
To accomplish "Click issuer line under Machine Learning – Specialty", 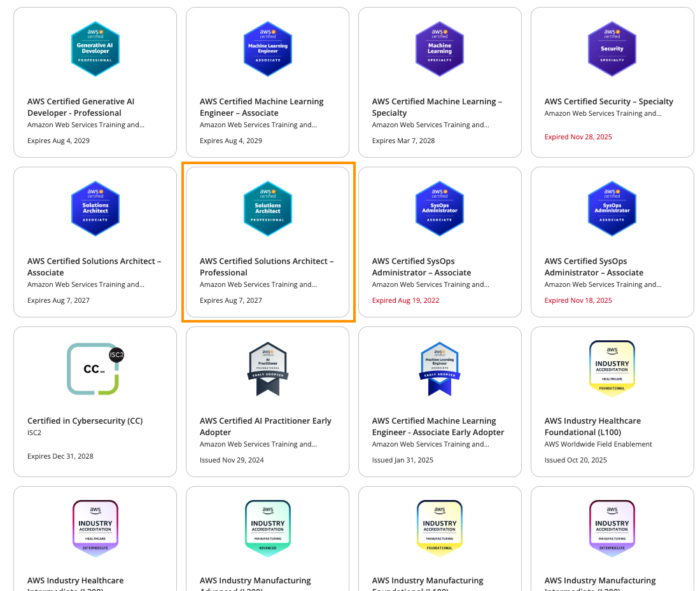I will [x=430, y=125].
